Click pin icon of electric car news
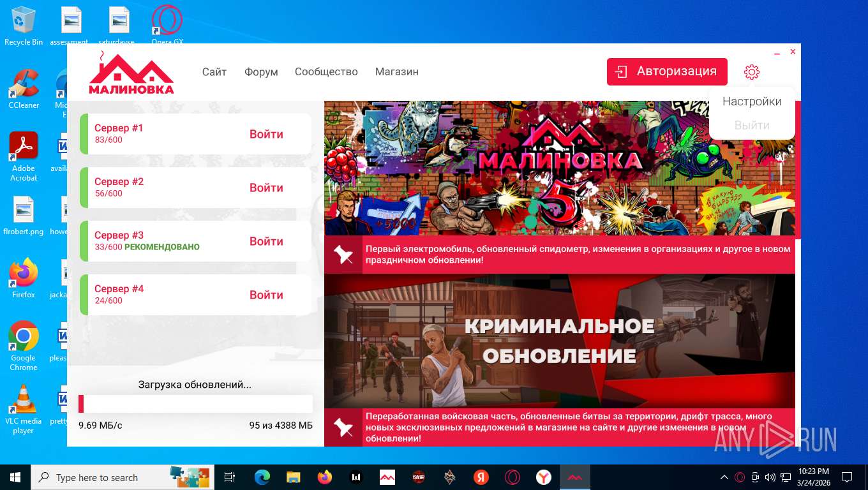 coord(343,255)
